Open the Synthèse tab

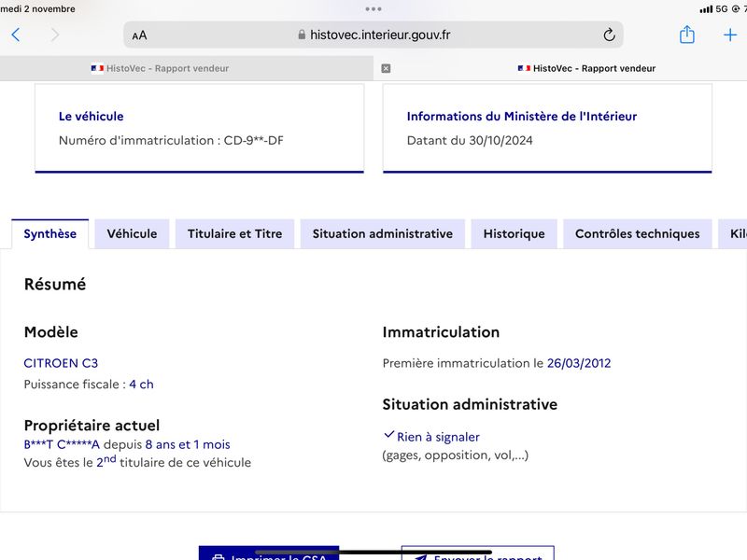(50, 234)
